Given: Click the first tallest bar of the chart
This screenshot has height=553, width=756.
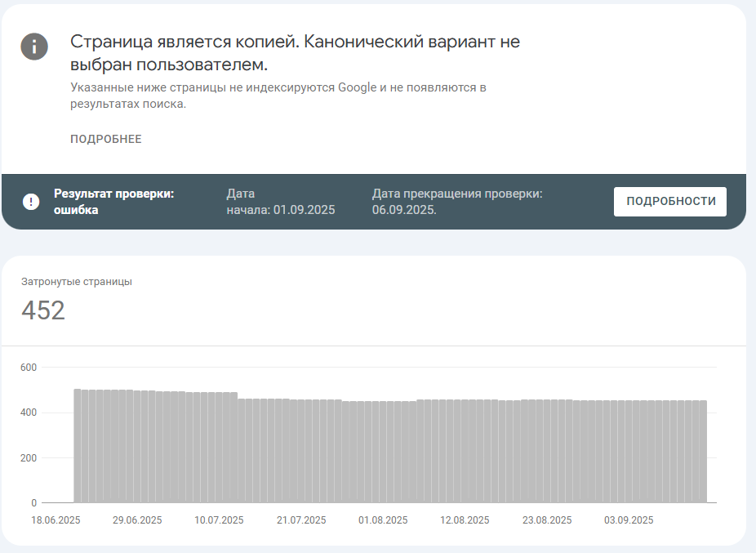Looking at the screenshot, I should click(x=77, y=446).
